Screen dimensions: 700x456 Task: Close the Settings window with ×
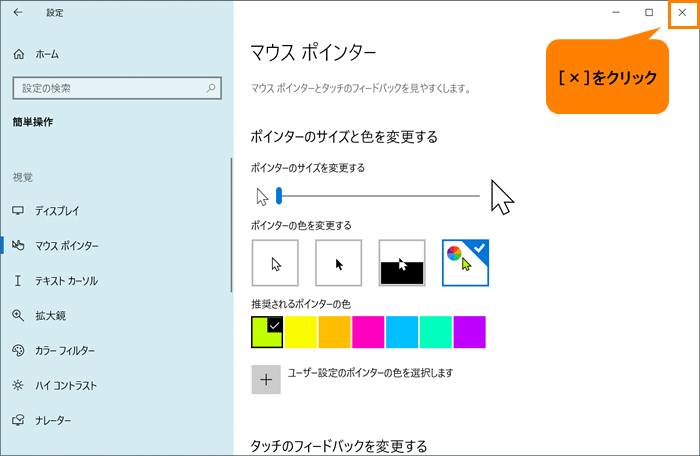click(x=682, y=13)
